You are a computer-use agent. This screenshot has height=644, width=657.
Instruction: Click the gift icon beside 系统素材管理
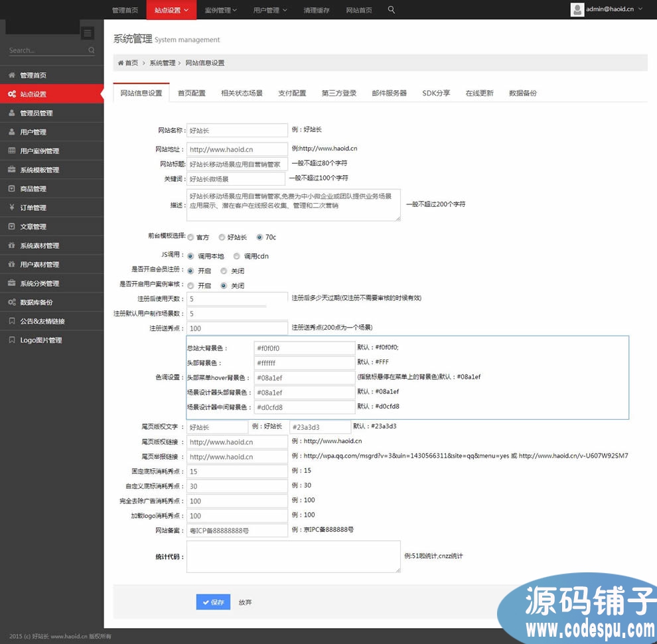12,245
